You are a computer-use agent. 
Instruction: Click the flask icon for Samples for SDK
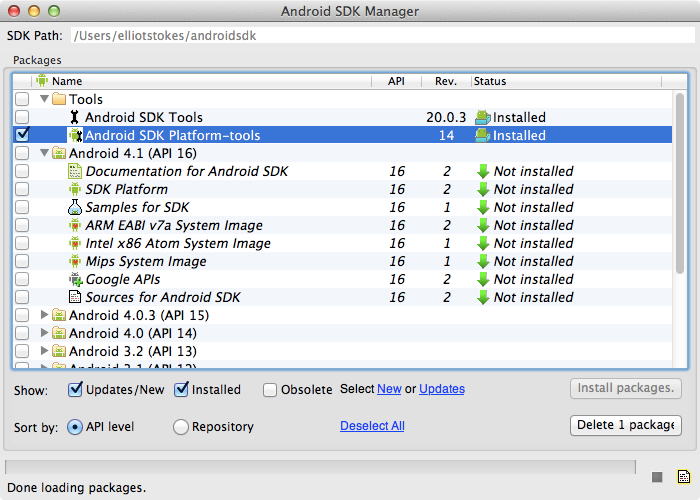[75, 207]
